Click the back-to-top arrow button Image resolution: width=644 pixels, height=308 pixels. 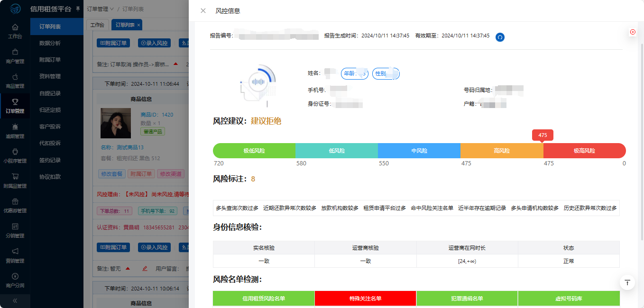627,282
